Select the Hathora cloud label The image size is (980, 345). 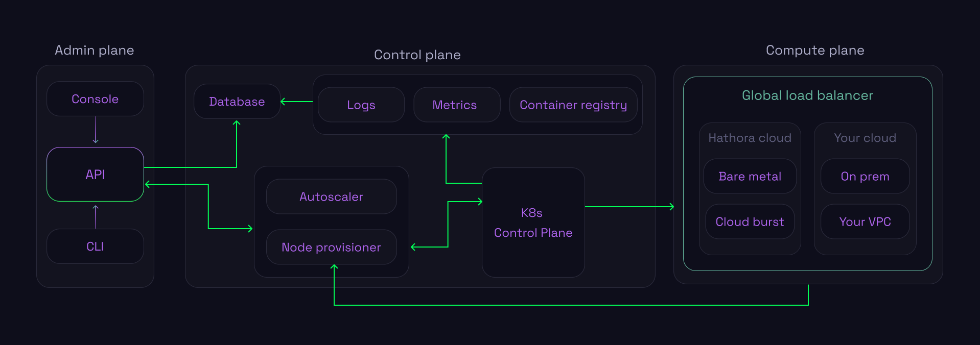pyautogui.click(x=750, y=138)
